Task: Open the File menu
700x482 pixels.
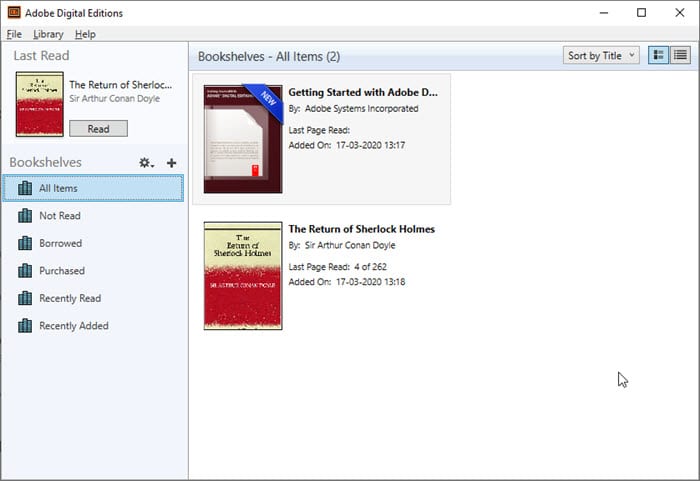Action: click(x=14, y=34)
